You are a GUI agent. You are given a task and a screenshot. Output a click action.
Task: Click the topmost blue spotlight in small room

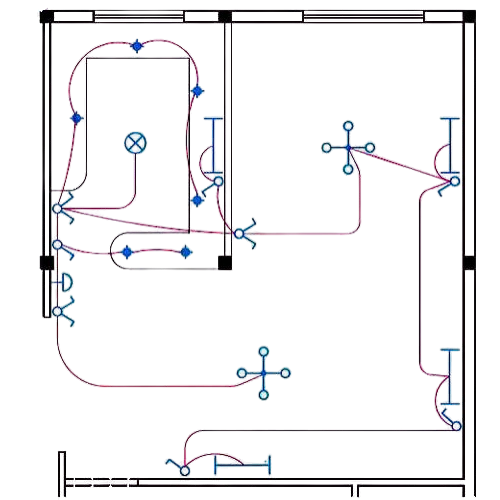[137, 46]
